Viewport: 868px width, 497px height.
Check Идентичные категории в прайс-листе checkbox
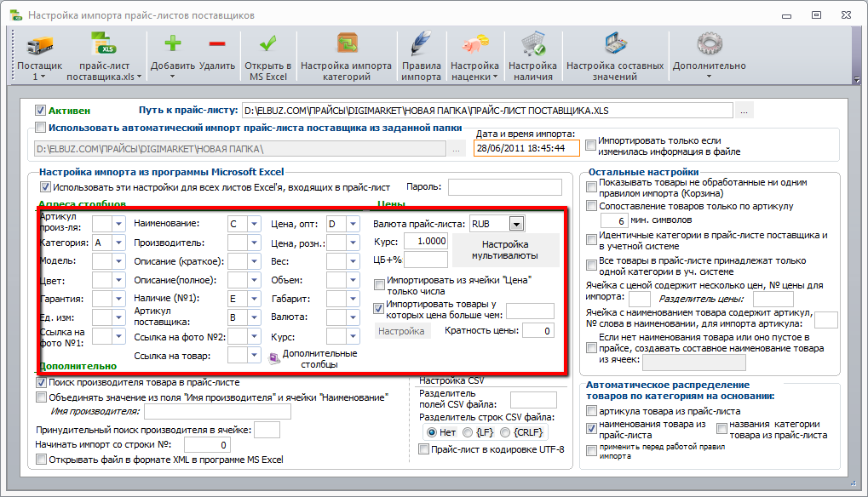point(592,240)
